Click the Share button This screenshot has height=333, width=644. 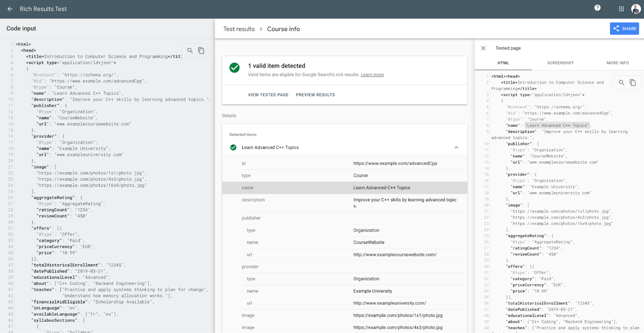[x=624, y=29]
